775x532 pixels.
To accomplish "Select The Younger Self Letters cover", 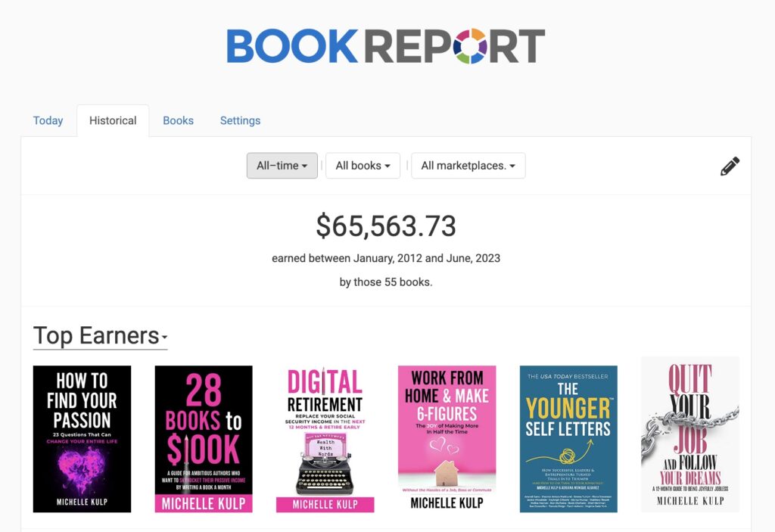I will pos(568,439).
